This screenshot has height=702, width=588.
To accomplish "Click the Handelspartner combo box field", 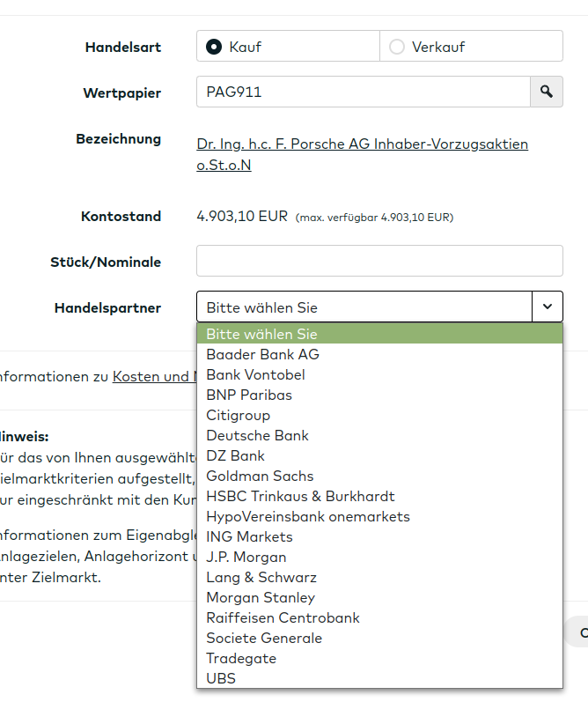I will pyautogui.click(x=364, y=307).
